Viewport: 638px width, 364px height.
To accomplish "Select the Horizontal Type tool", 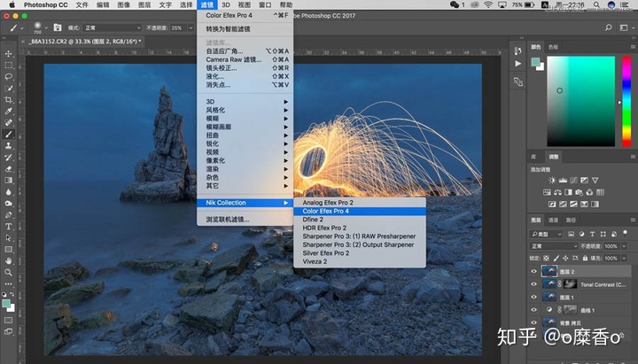I will click(x=8, y=226).
